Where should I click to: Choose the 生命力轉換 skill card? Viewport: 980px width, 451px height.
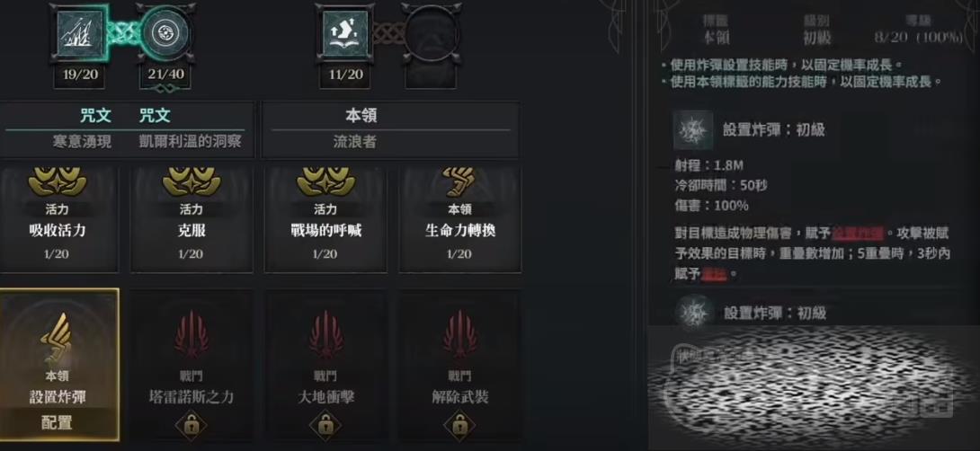click(460, 218)
